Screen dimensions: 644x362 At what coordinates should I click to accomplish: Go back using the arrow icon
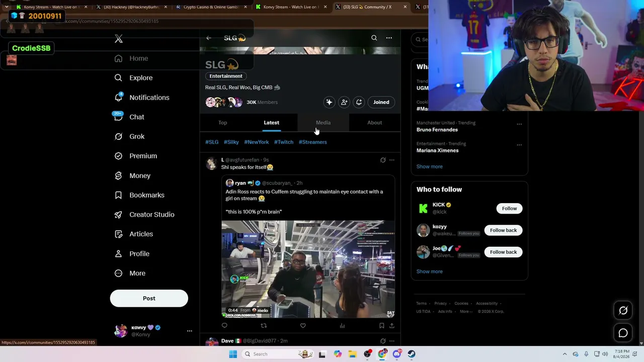point(209,38)
